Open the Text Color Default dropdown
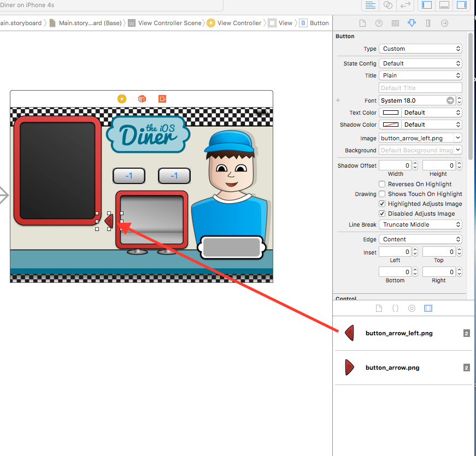 tap(432, 112)
